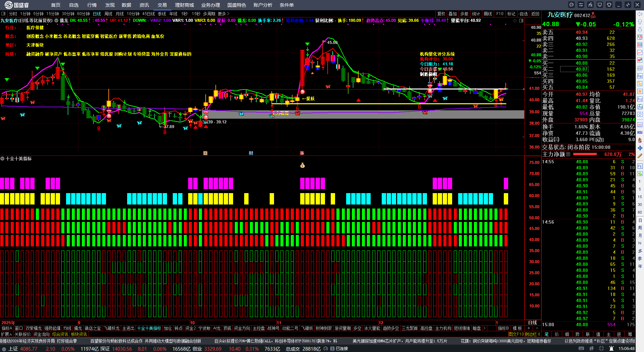Click the four-arrow move icon in right sidebar

click(640, 148)
